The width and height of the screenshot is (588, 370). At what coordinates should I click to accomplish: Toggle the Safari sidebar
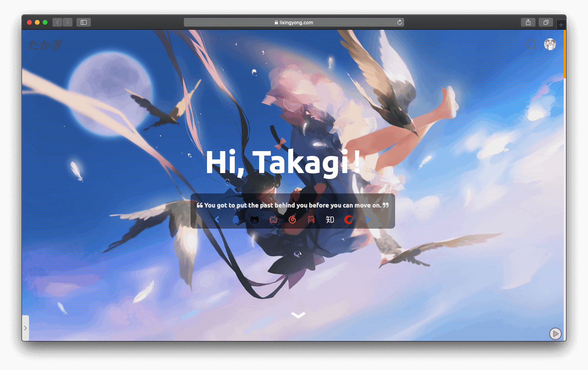[83, 22]
